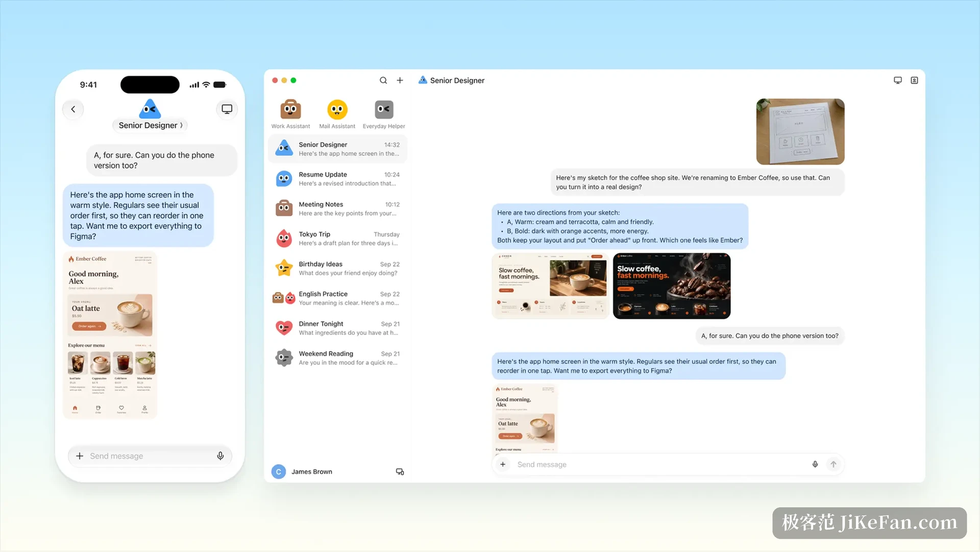Viewport: 980px width, 552px height.
Task: Click the 'Here are two directions' reply bubble
Action: [620, 226]
